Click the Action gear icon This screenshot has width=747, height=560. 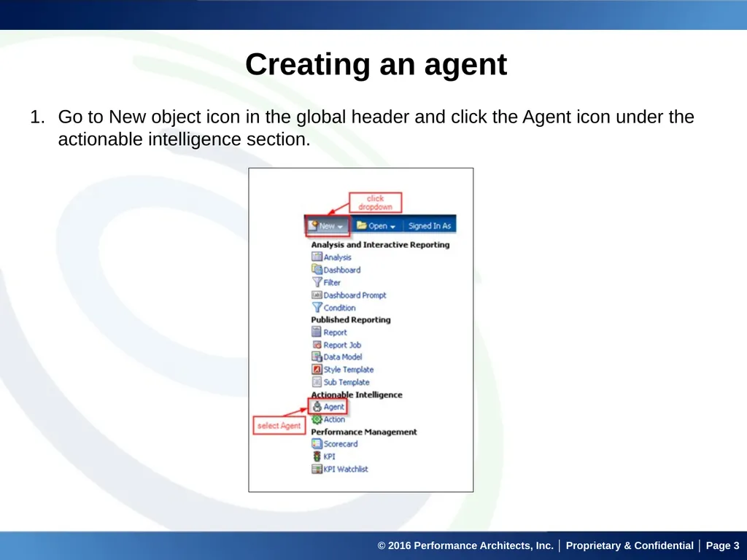[x=317, y=419]
